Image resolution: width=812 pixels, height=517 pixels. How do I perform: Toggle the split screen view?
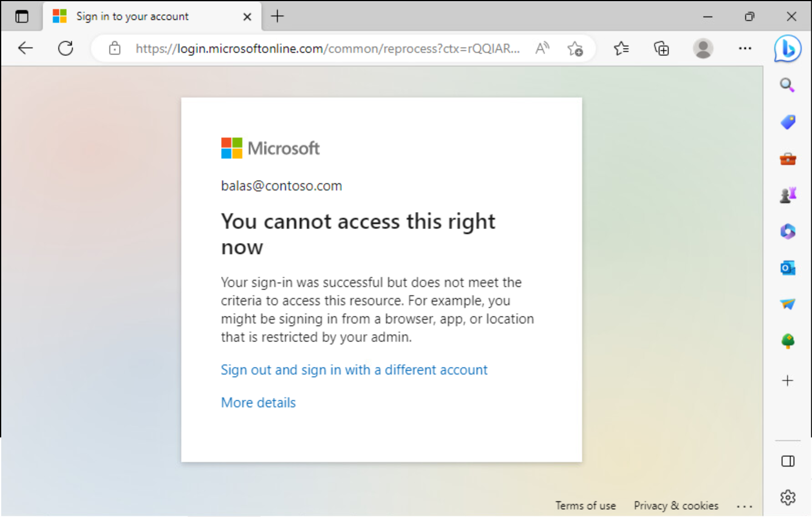788,462
